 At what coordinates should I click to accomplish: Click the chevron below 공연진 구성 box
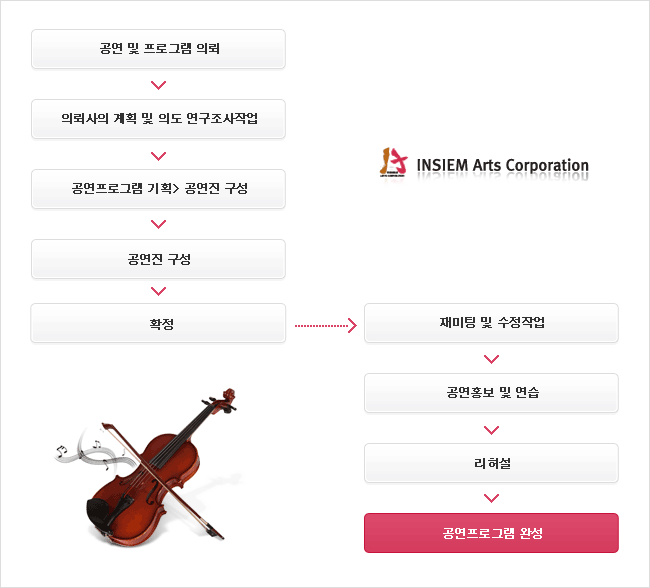click(158, 291)
